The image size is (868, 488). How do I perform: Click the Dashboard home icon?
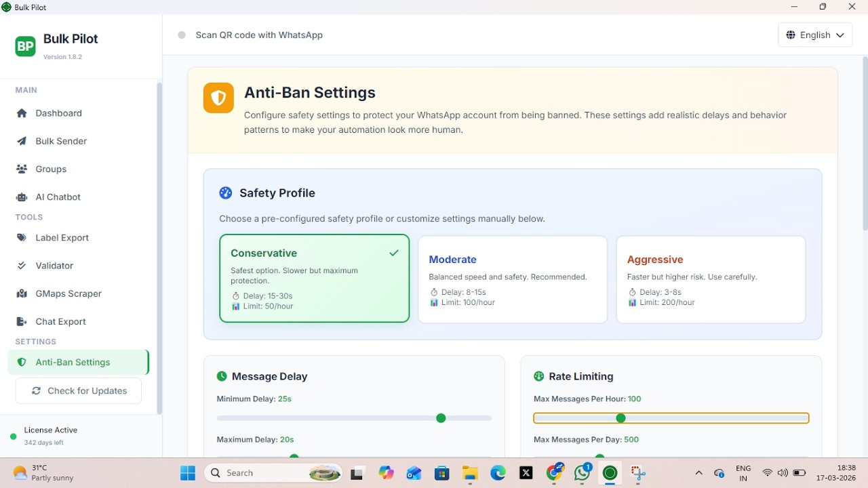(x=22, y=113)
